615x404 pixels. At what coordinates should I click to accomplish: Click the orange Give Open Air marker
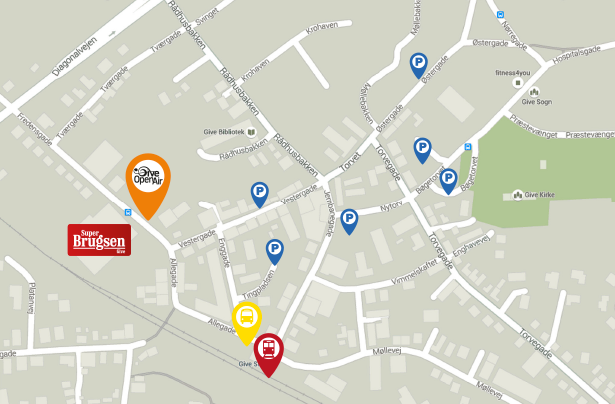tap(148, 184)
